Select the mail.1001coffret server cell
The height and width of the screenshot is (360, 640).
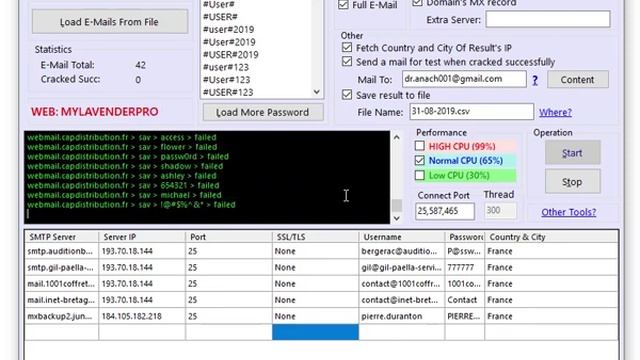pyautogui.click(x=62, y=284)
